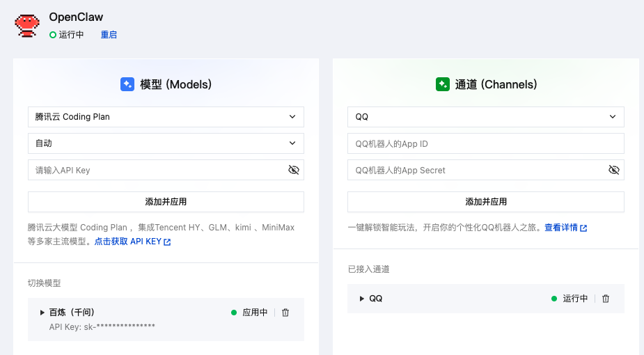Click the 模型 (Models) heading
This screenshot has height=355, width=644.
[x=175, y=84]
